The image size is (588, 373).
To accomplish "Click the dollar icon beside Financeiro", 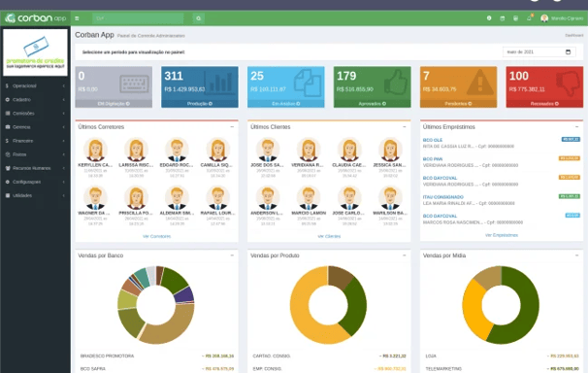I will [x=7, y=141].
